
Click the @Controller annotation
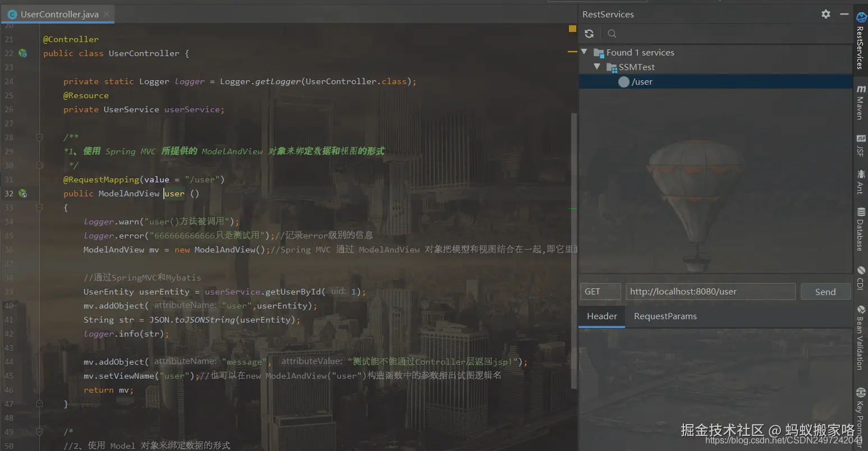click(71, 39)
